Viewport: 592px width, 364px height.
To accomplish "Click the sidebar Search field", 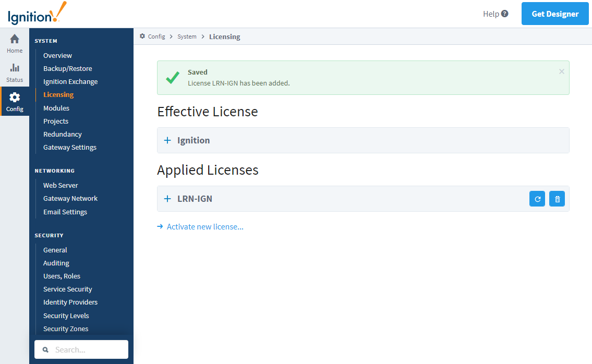I will tap(81, 349).
